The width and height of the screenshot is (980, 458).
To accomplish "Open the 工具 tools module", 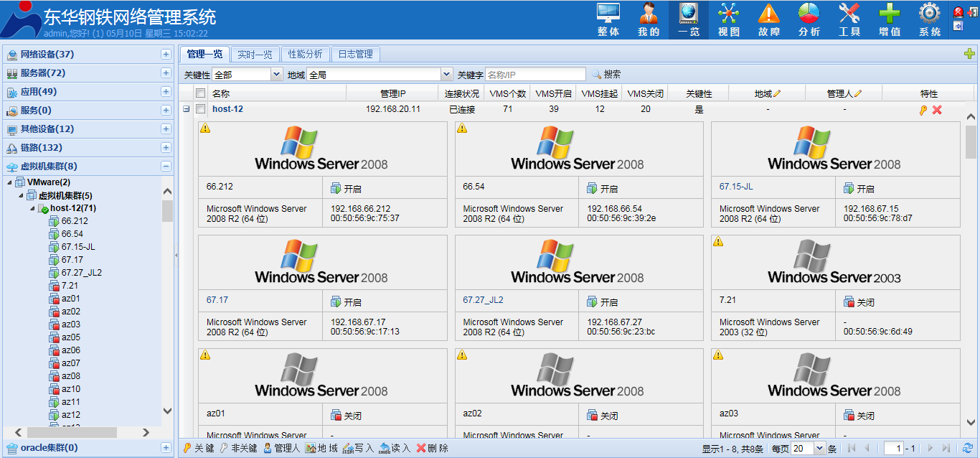I will pos(849,19).
